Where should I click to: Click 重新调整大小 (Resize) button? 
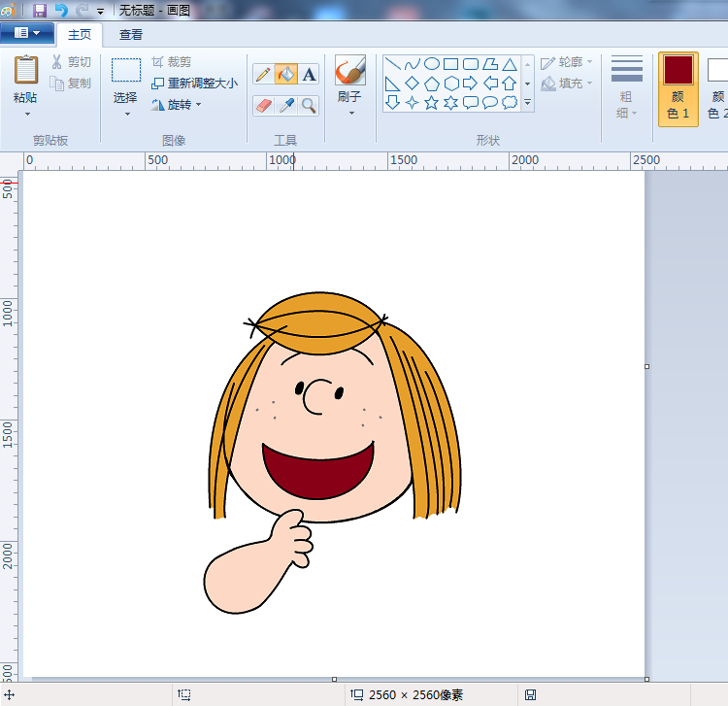pos(195,84)
